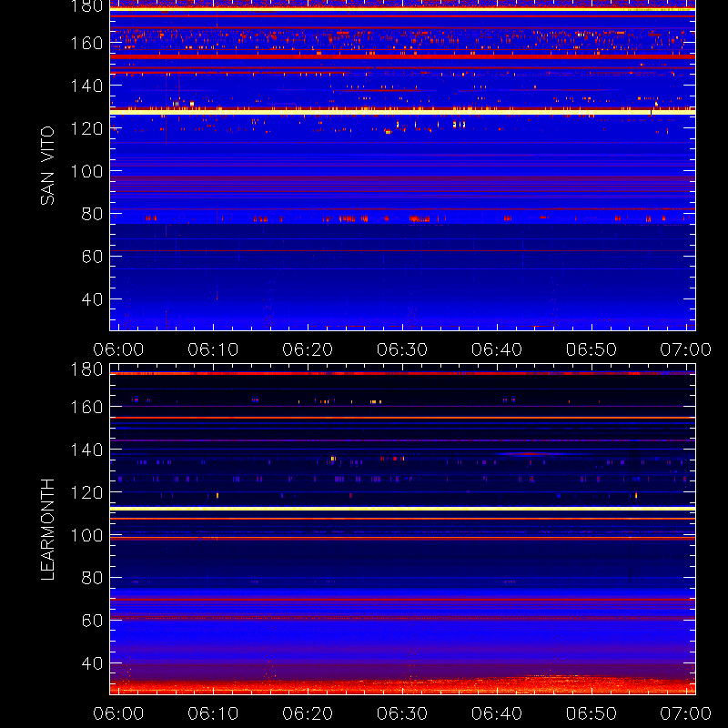Pick the 60 tick label on Learmonth plot
The height and width of the screenshot is (728, 728).
(x=92, y=621)
